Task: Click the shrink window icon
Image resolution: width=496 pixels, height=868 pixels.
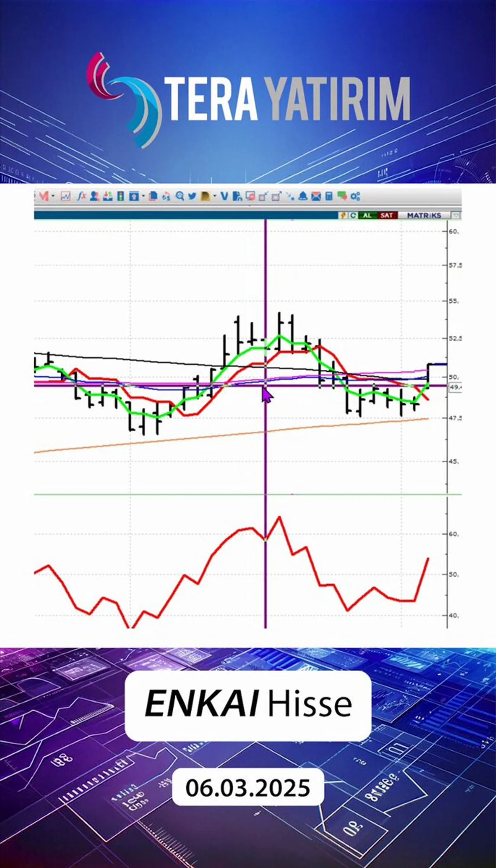Action: pos(263,196)
